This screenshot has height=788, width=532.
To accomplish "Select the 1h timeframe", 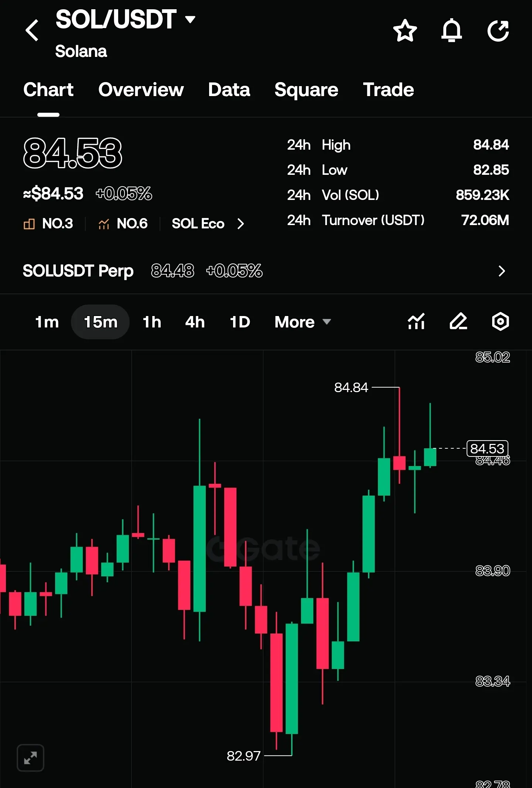I will click(x=152, y=322).
